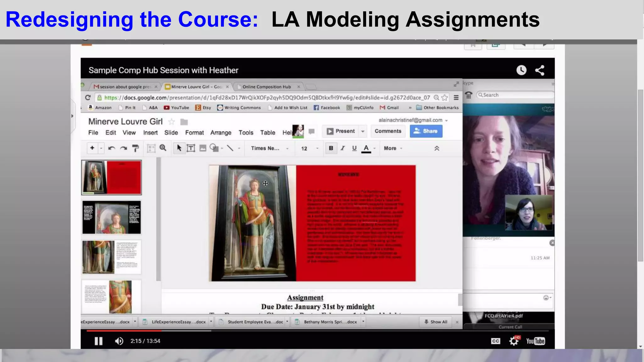The image size is (644, 362).
Task: Mute the video volume speaker icon
Action: point(119,341)
